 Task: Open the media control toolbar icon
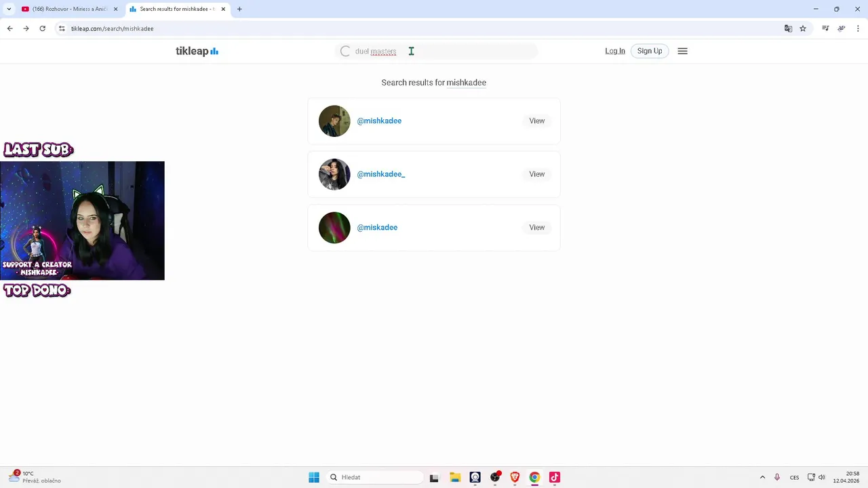pyautogui.click(x=825, y=28)
